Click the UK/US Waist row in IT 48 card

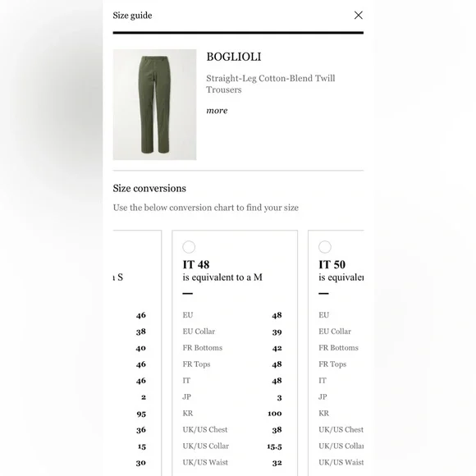[x=232, y=462]
